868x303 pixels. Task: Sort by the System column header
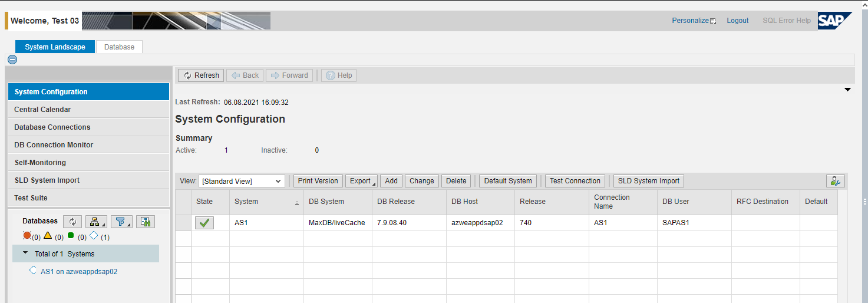(246, 202)
